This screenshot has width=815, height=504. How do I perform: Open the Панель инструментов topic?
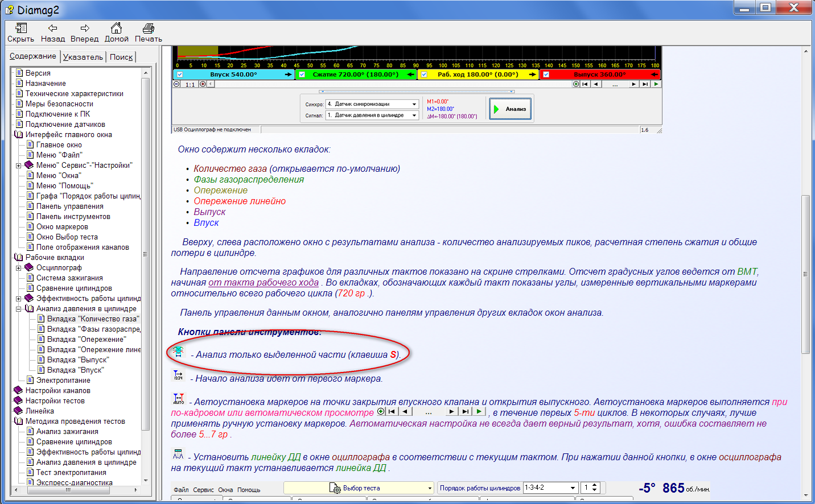coord(73,217)
